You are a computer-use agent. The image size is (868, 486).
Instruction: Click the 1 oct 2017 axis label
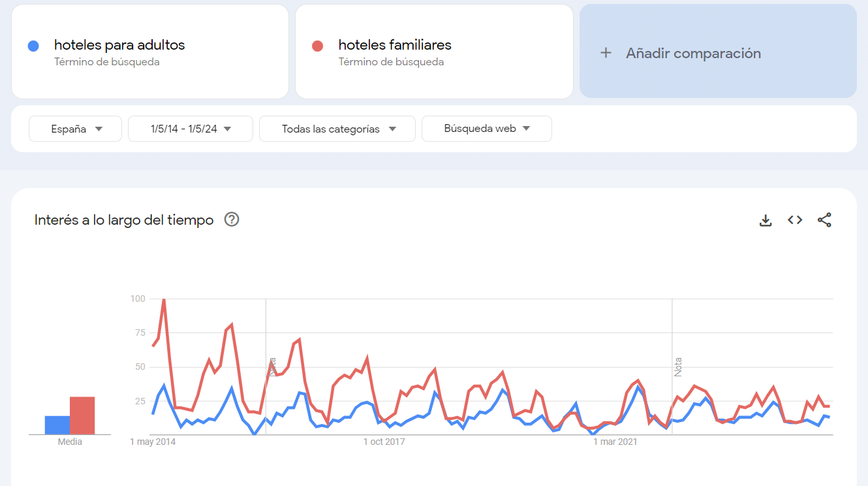tap(384, 442)
